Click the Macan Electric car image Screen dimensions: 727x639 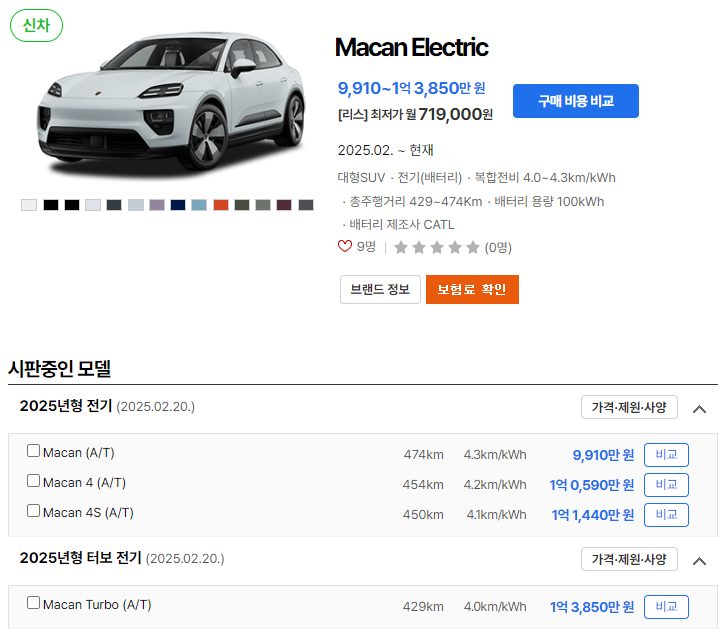point(172,101)
